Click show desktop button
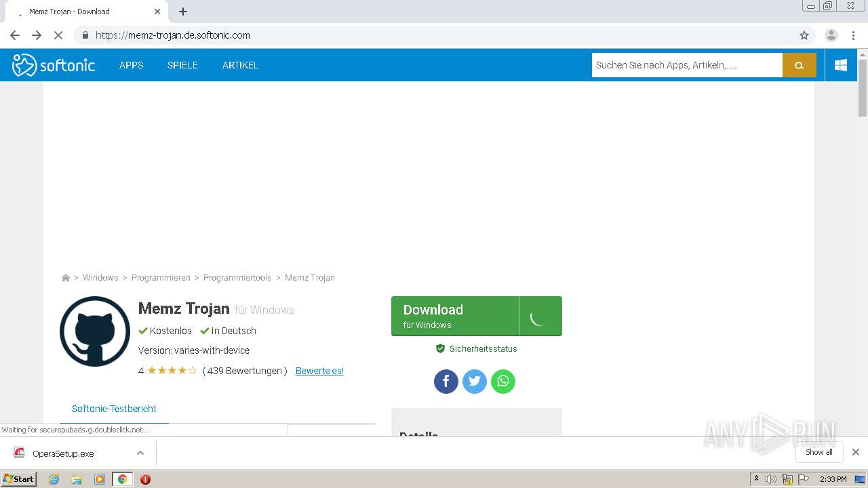Screen dimensions: 868x488 [861, 479]
